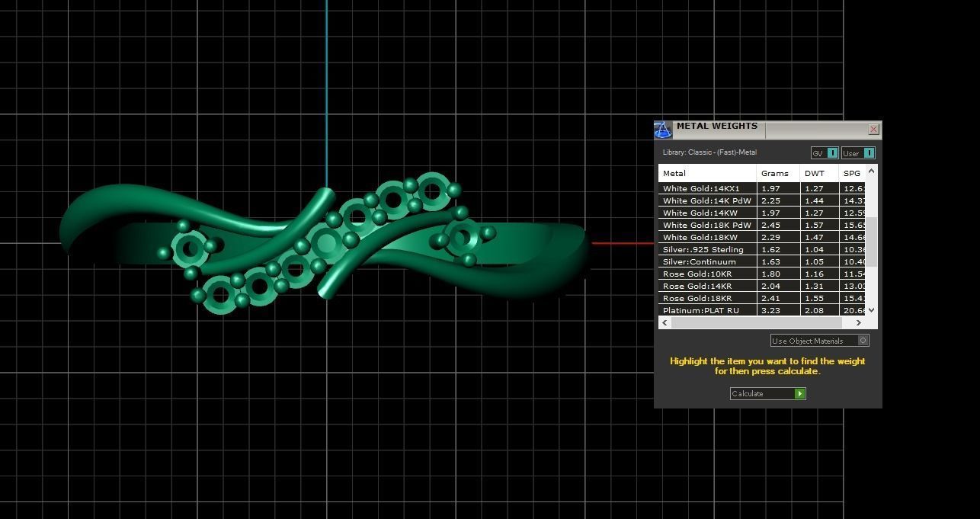Click grams value 2.25 for 14K PdW
The height and width of the screenshot is (519, 980).
(x=770, y=200)
